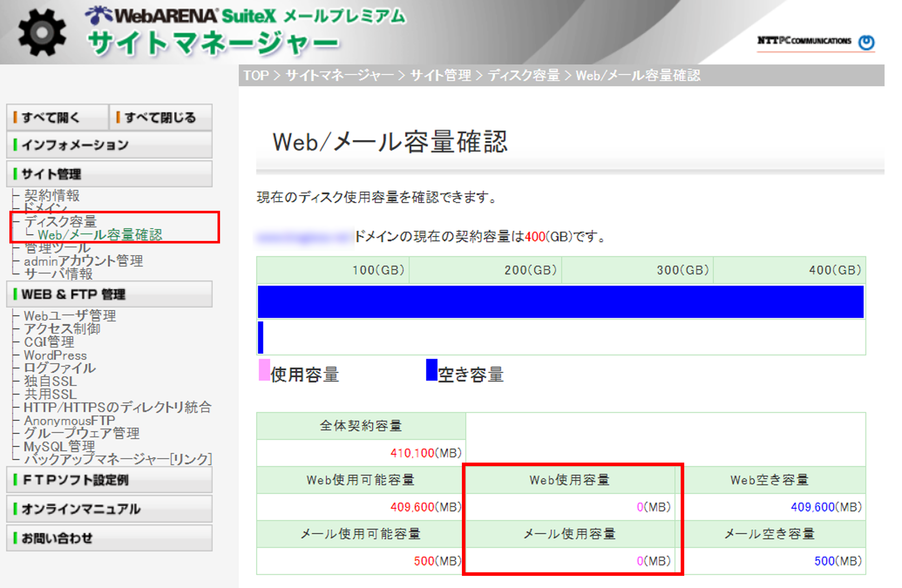The image size is (902, 588).
Task: Click the メール使用可能容量 value 500(MB)
Action: 438,561
